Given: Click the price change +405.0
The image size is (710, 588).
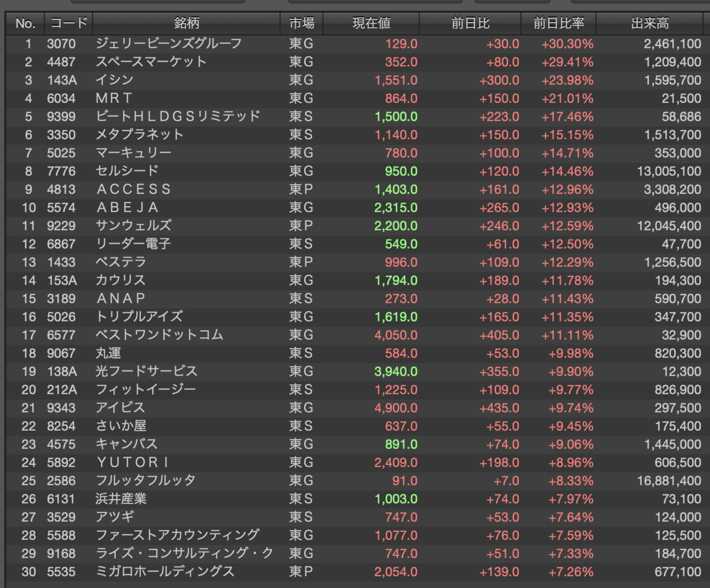Looking at the screenshot, I should pos(499,335).
